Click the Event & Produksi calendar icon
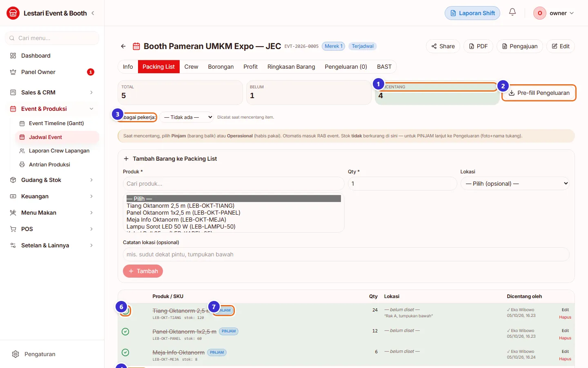The height and width of the screenshot is (368, 588). (x=13, y=109)
